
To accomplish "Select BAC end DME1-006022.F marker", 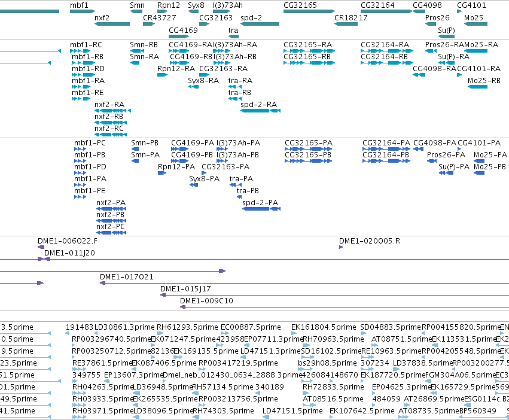I will (x=41, y=247).
